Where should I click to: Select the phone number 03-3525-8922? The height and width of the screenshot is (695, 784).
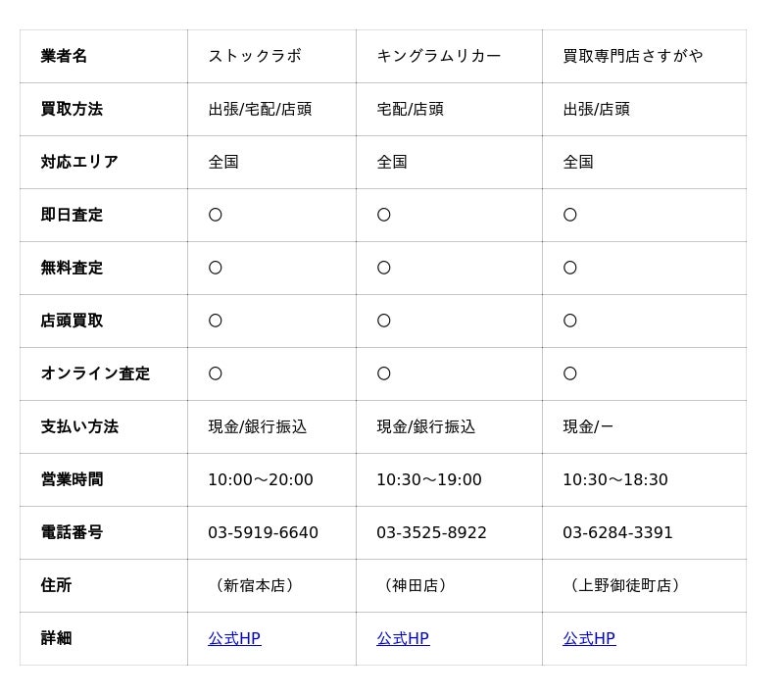[431, 533]
